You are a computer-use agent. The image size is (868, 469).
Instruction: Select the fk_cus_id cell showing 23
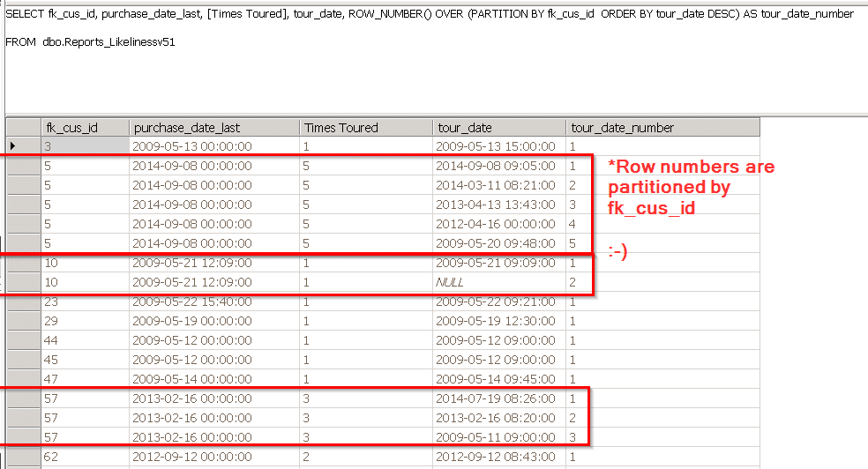85,301
